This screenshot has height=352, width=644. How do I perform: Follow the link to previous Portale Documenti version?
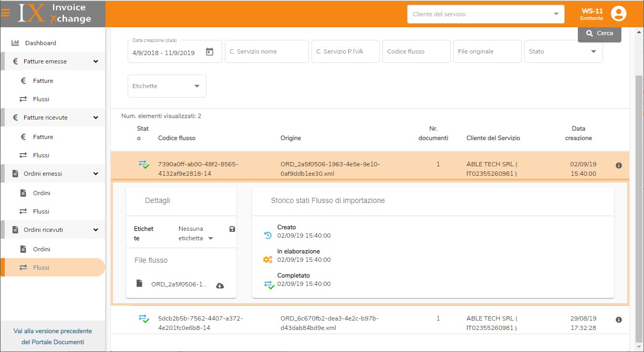coord(53,336)
